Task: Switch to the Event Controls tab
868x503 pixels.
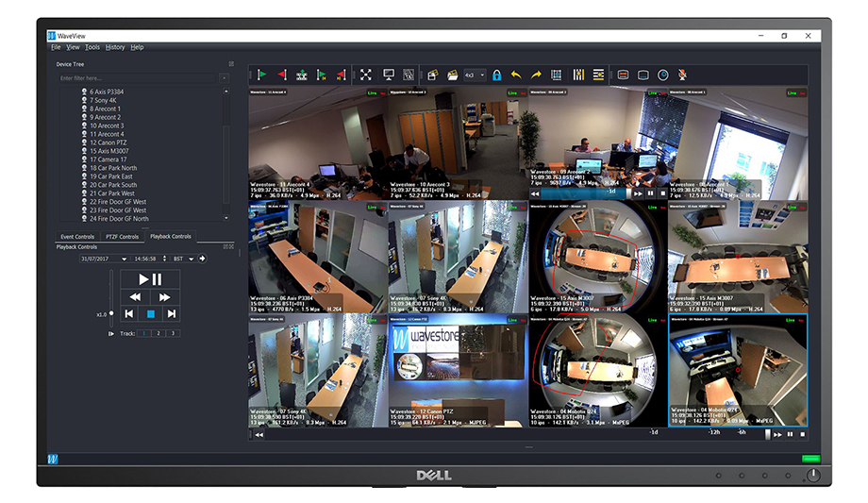Action: [x=77, y=237]
